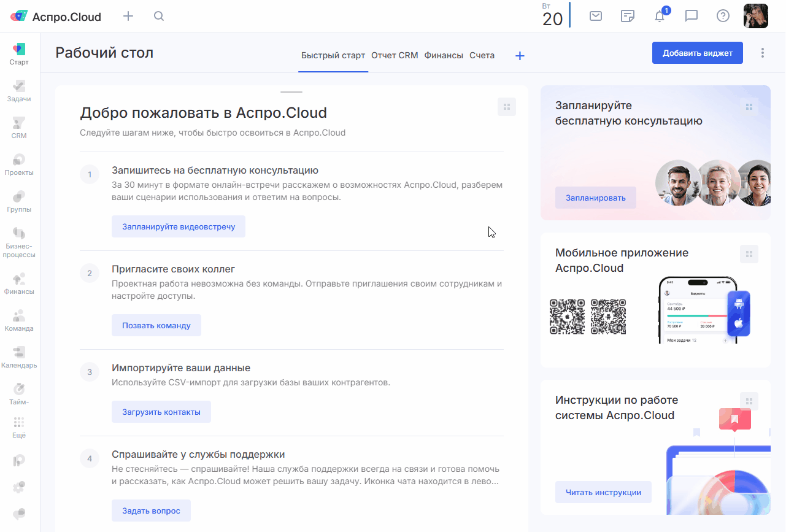Viewport: 786px width, 532px height.
Task: Open the chat messages icon in header
Action: [692, 17]
